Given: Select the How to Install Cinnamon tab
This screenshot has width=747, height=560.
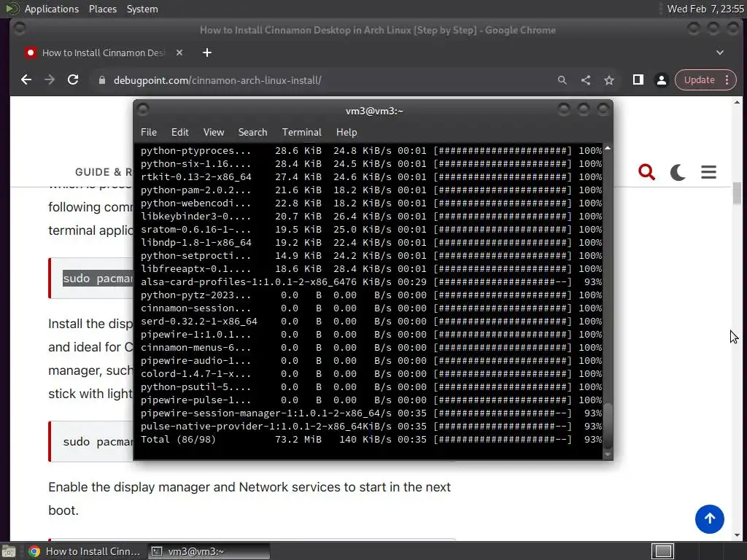Looking at the screenshot, I should pos(102,52).
